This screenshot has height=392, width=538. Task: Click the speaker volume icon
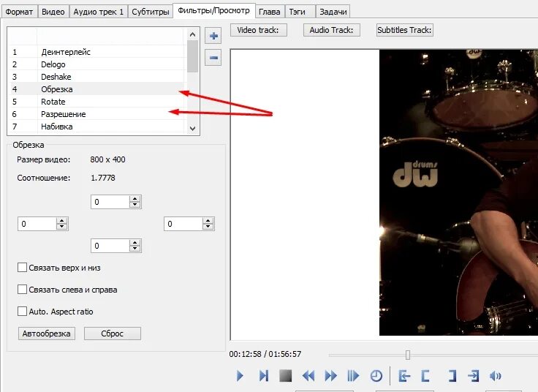click(x=496, y=376)
